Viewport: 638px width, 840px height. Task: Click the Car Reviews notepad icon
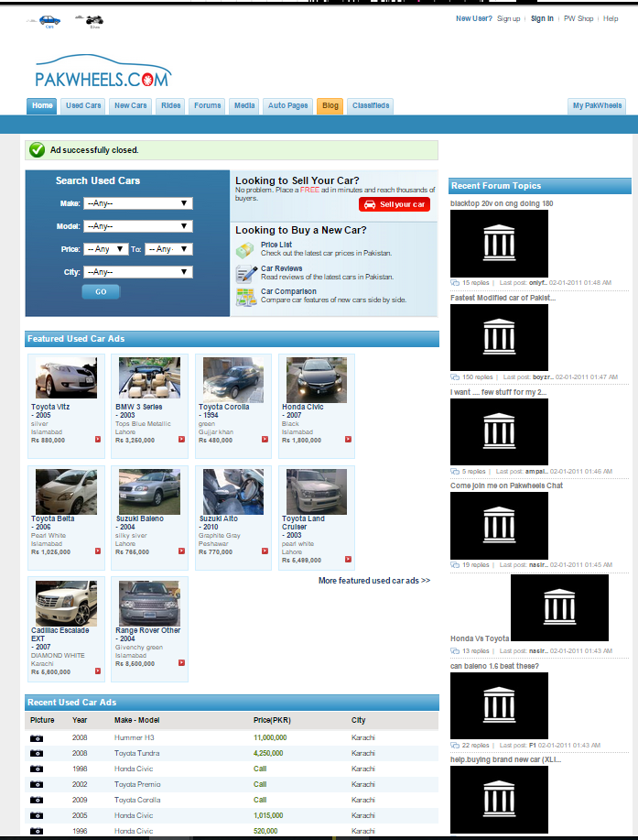[245, 273]
